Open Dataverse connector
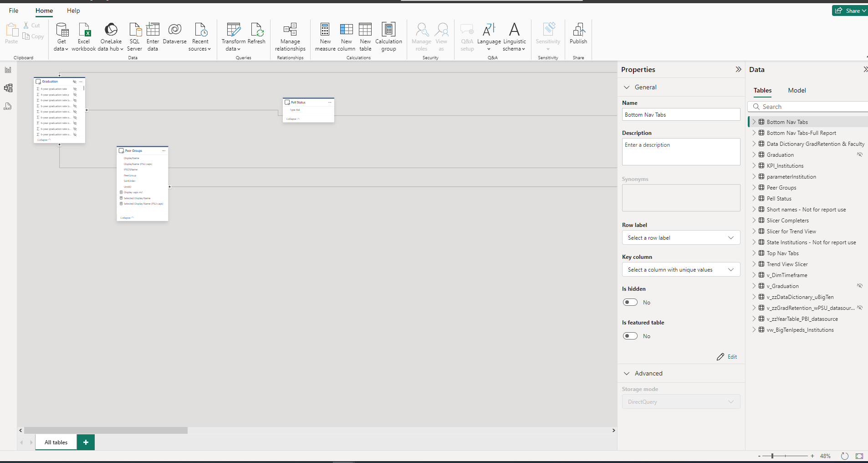 point(174,34)
